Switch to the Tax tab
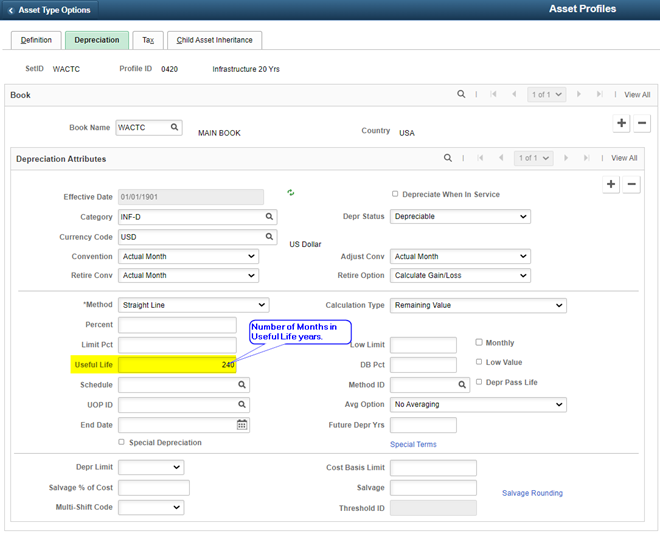Image resolution: width=660 pixels, height=534 pixels. tap(148, 40)
